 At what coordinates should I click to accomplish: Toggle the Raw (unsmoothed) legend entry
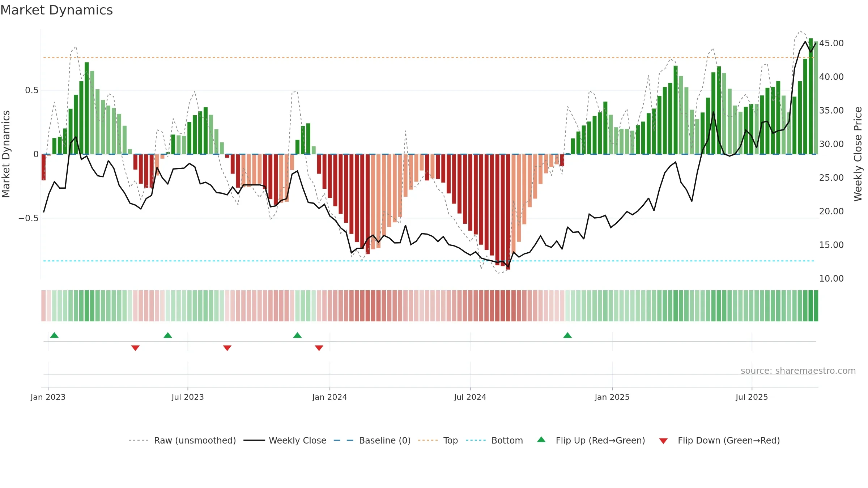(182, 440)
